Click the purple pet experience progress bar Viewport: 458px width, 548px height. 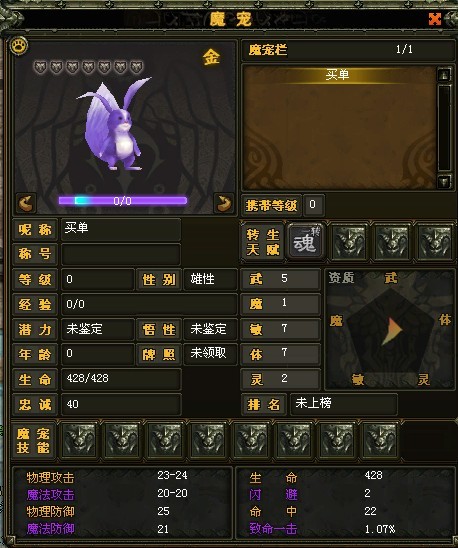tap(123, 201)
